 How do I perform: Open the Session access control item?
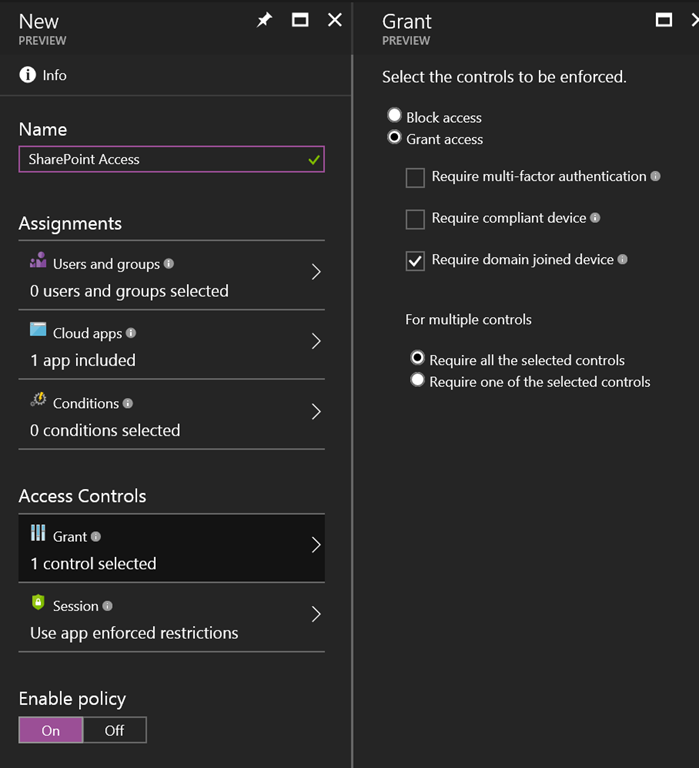(x=170, y=618)
